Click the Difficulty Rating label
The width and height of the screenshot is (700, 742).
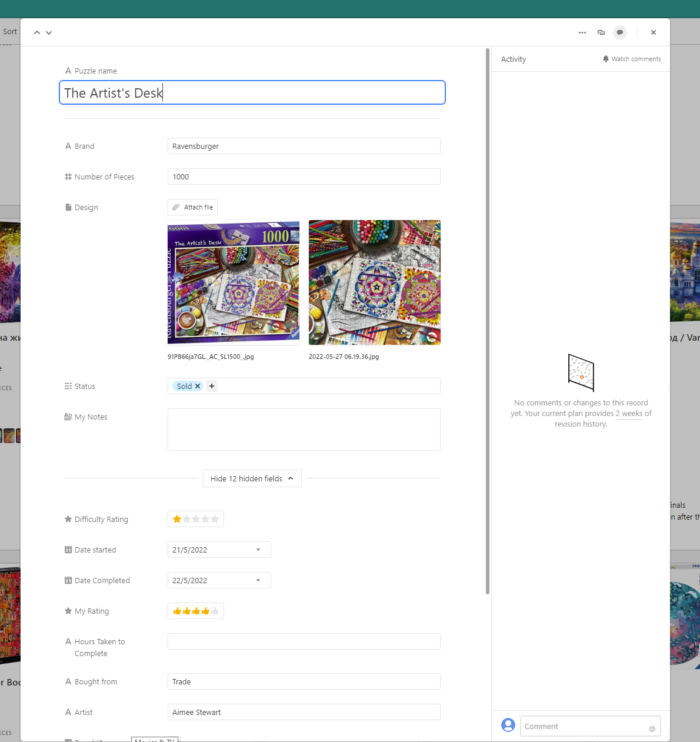pos(101,519)
